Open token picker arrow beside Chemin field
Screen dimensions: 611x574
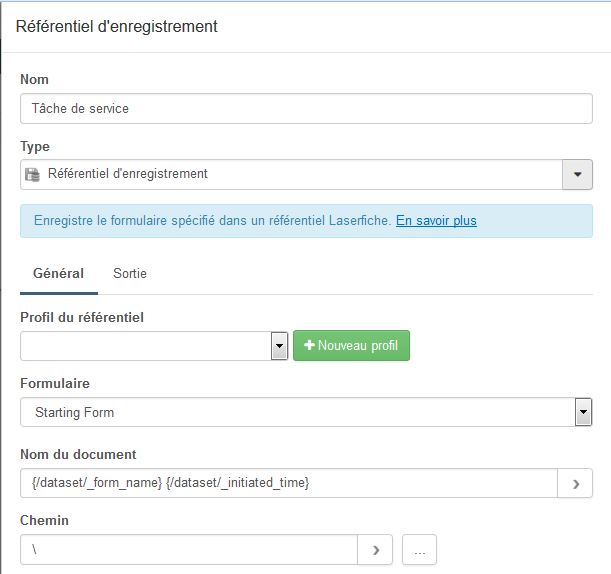click(x=375, y=550)
